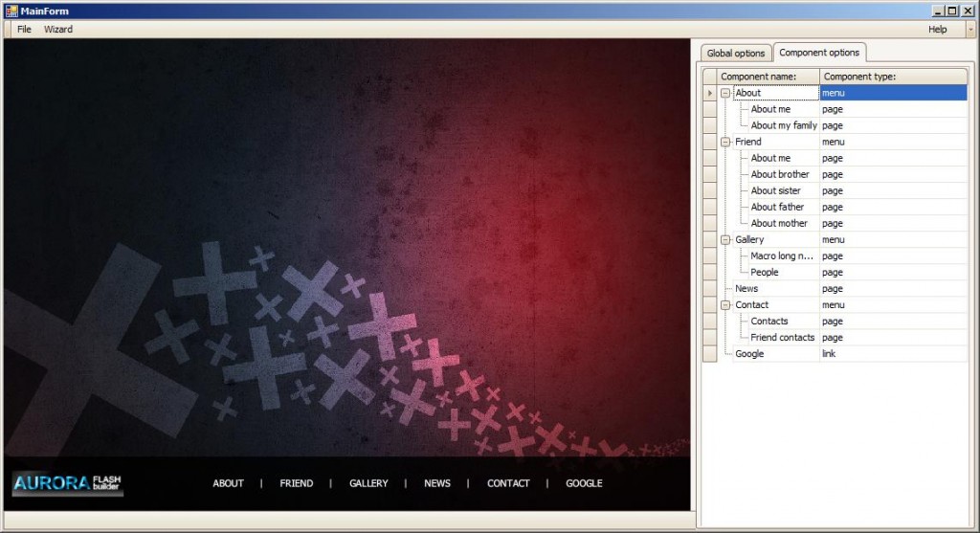Open the Help menu
The height and width of the screenshot is (533, 980).
point(937,30)
